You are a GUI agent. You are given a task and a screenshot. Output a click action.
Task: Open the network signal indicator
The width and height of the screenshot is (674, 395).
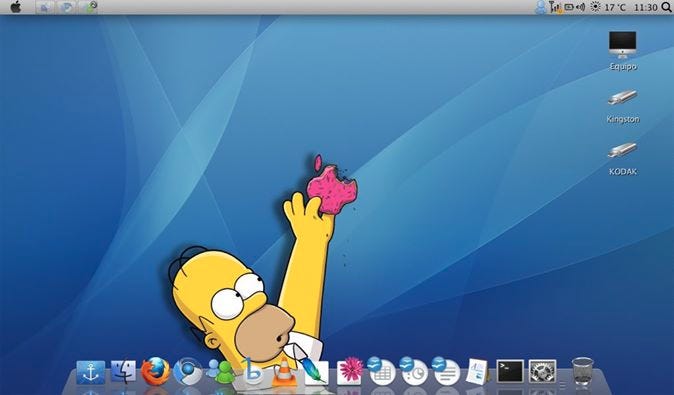click(x=555, y=7)
